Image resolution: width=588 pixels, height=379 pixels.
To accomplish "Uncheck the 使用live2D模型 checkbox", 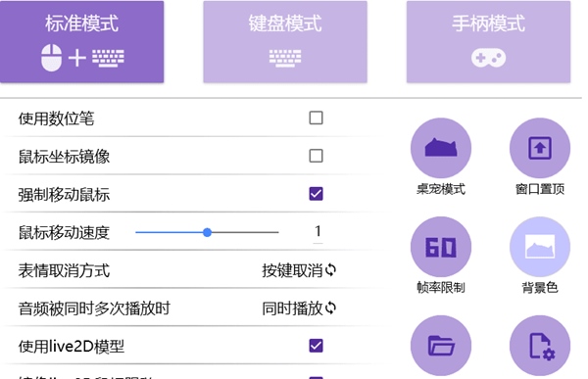I will [316, 346].
